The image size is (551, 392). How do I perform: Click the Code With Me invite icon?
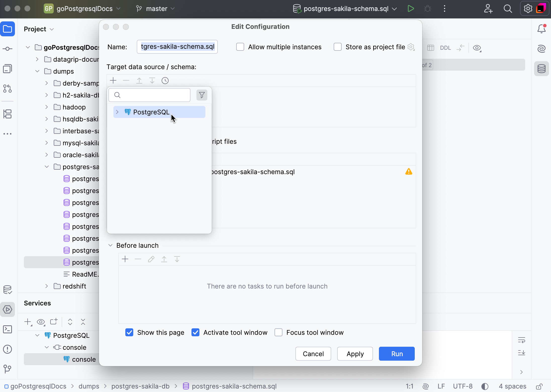[x=488, y=8]
